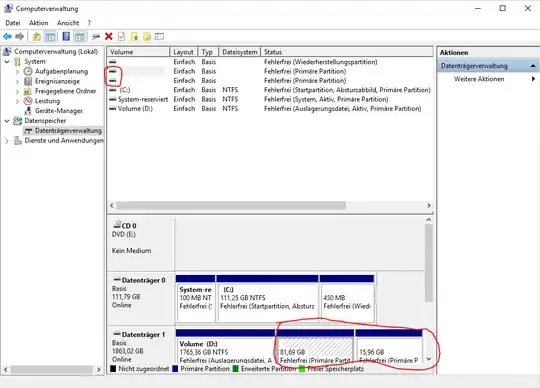Sort by the Volume column header
The height and width of the screenshot is (388, 540).
(x=138, y=52)
